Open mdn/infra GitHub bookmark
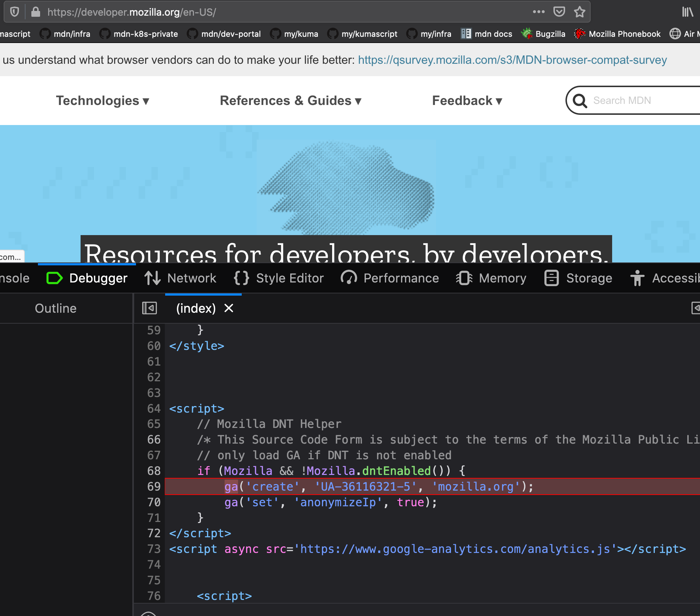 click(x=65, y=34)
